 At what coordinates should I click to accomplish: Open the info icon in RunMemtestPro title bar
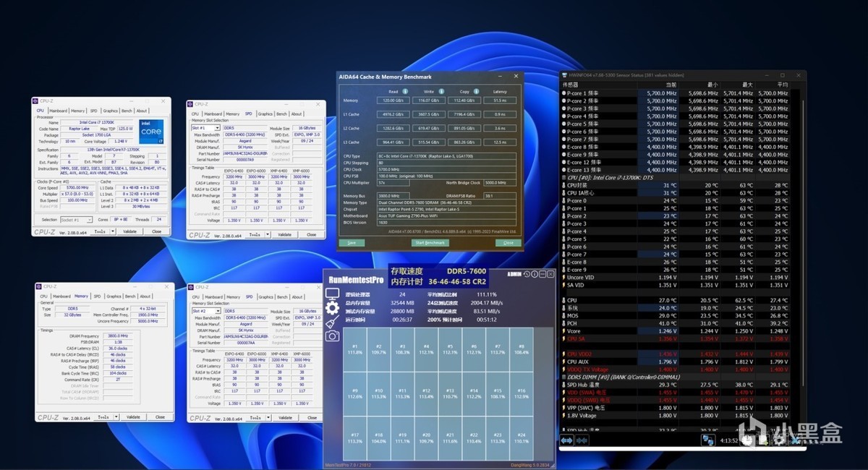tap(535, 274)
